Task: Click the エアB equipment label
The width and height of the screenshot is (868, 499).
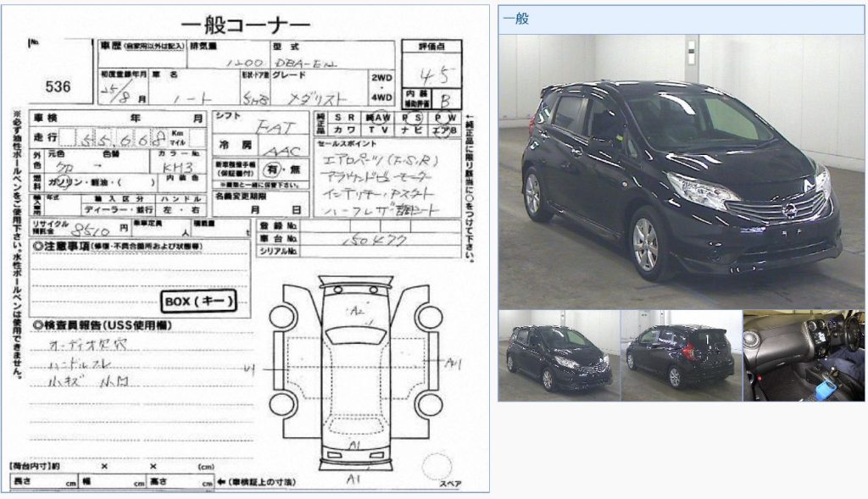Action: 444,130
